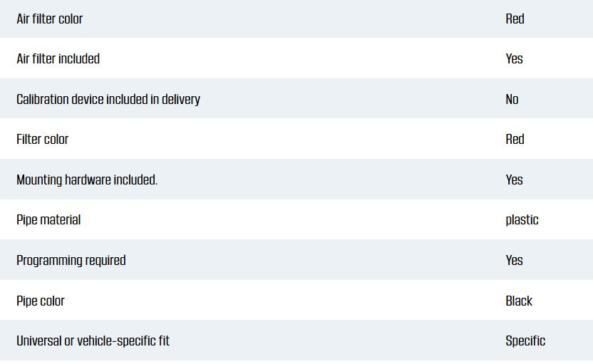The height and width of the screenshot is (364, 593).
Task: Click the 'Pipe material' label
Action: click(48, 219)
